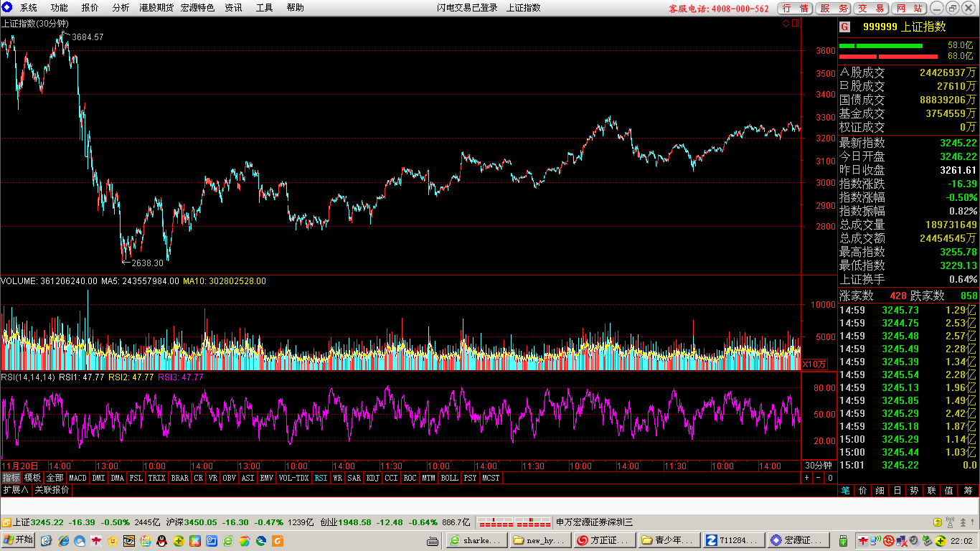Click the antenna connection icon in status bar
Screen dimensions: 980x551
click(951, 522)
